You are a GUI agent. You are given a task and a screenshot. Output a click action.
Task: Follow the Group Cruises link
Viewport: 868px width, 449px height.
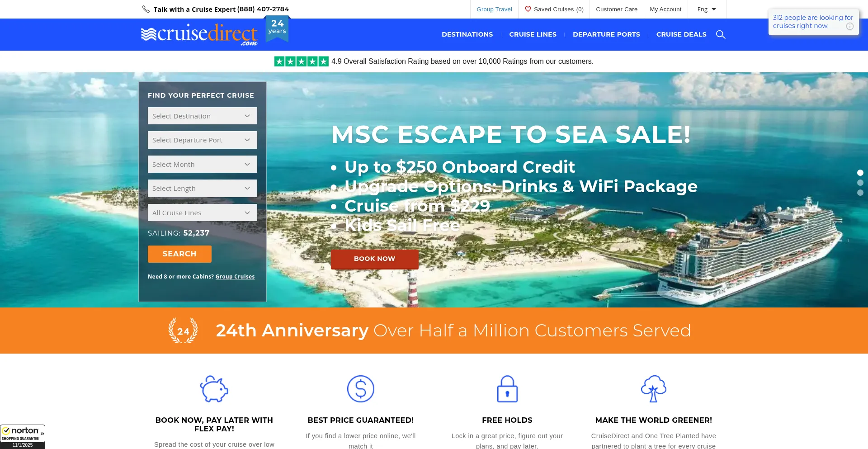click(235, 277)
